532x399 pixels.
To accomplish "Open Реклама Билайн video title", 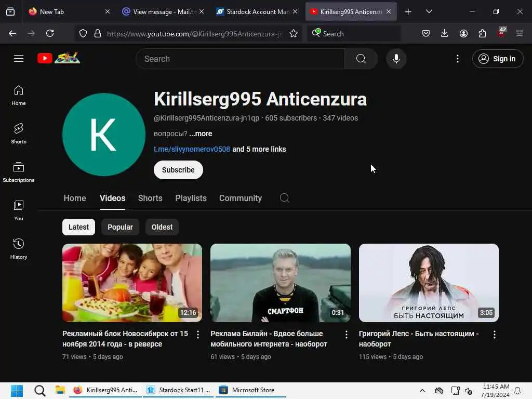I will coord(269,339).
